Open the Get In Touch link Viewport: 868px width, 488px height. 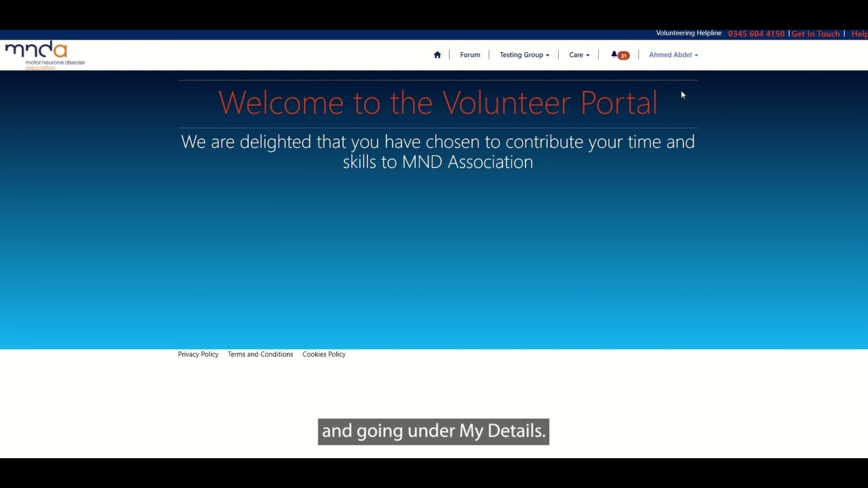coord(816,34)
